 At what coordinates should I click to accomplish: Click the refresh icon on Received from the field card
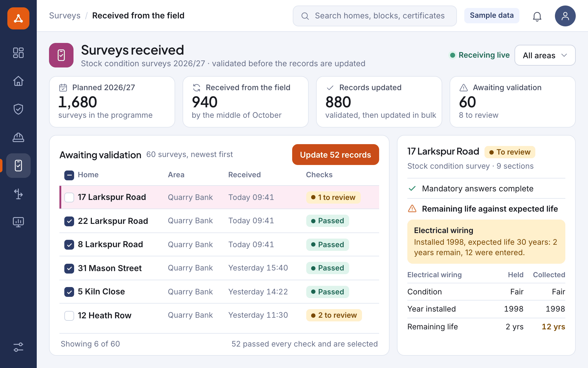(x=197, y=88)
